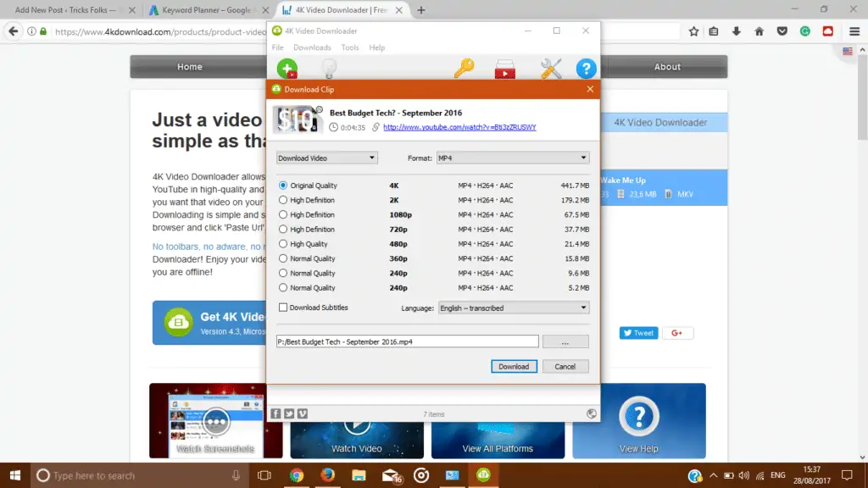The height and width of the screenshot is (488, 868).
Task: Open the YouTube video URL link
Action: pos(459,127)
